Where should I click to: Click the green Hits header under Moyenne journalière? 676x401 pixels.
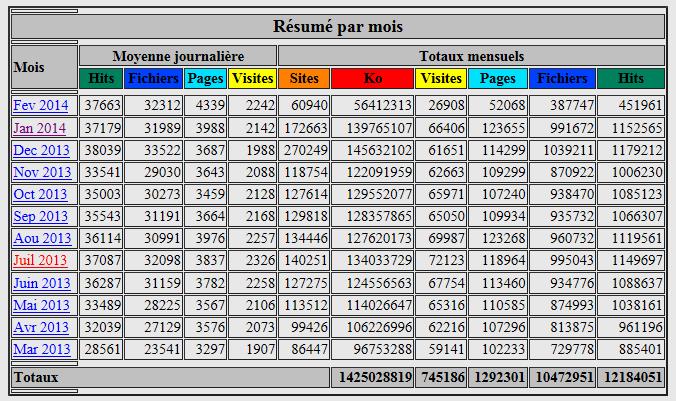click(x=101, y=78)
